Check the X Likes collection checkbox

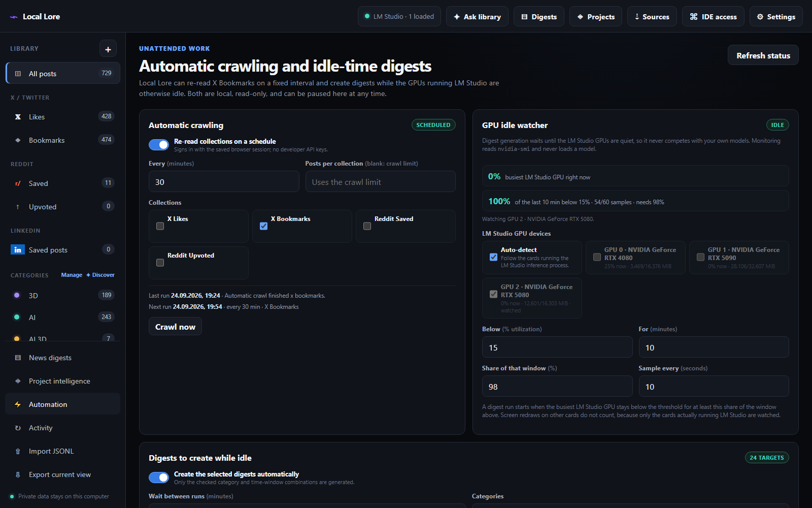click(x=160, y=226)
